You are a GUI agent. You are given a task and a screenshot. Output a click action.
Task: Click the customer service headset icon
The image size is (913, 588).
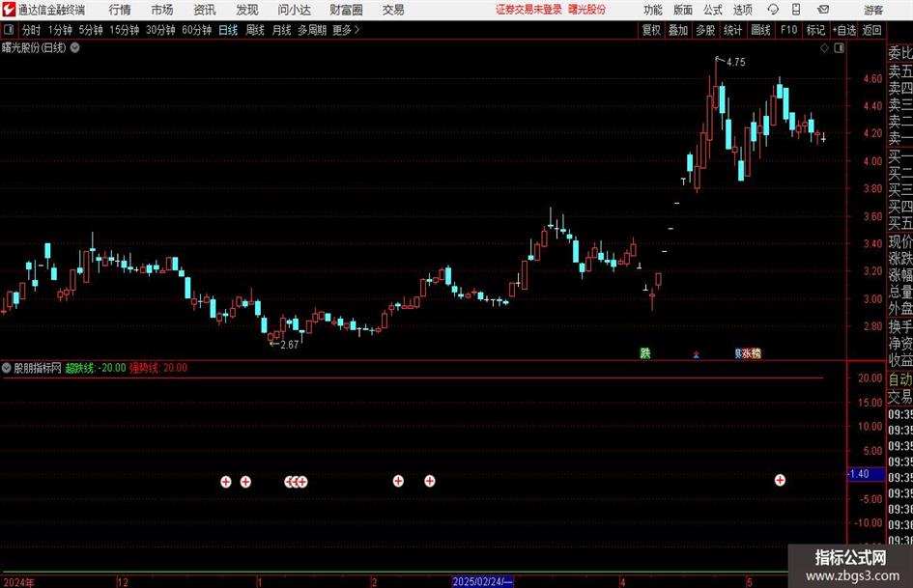point(773,10)
